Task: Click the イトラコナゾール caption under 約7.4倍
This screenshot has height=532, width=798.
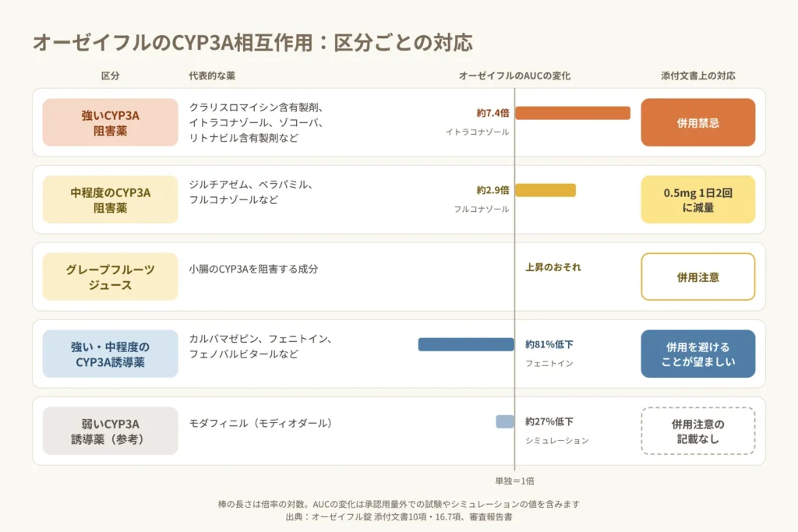Action: pos(478,132)
